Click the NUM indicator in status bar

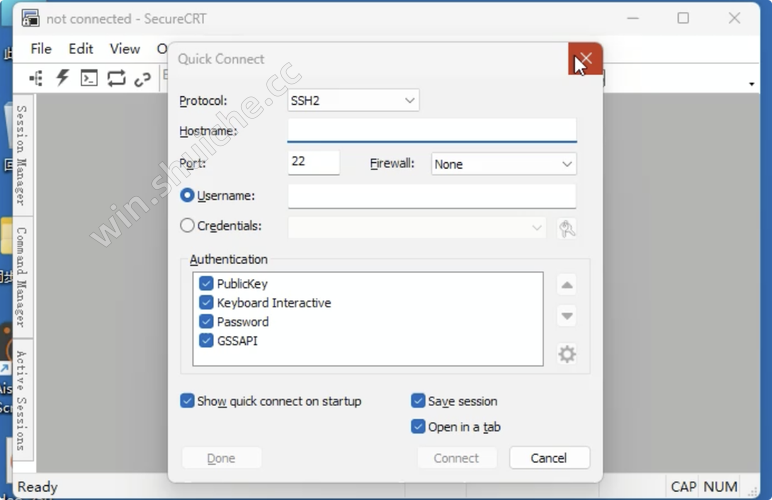720,487
